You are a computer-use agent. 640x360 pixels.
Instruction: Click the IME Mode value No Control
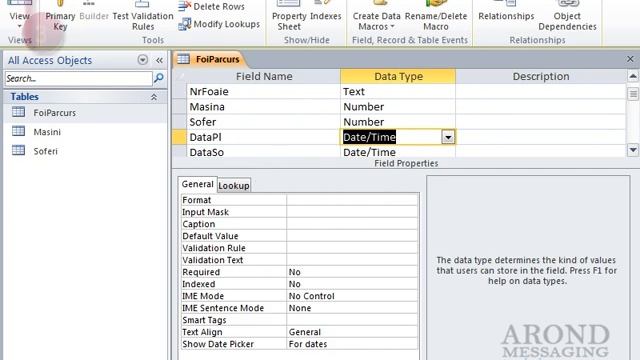tap(352, 296)
